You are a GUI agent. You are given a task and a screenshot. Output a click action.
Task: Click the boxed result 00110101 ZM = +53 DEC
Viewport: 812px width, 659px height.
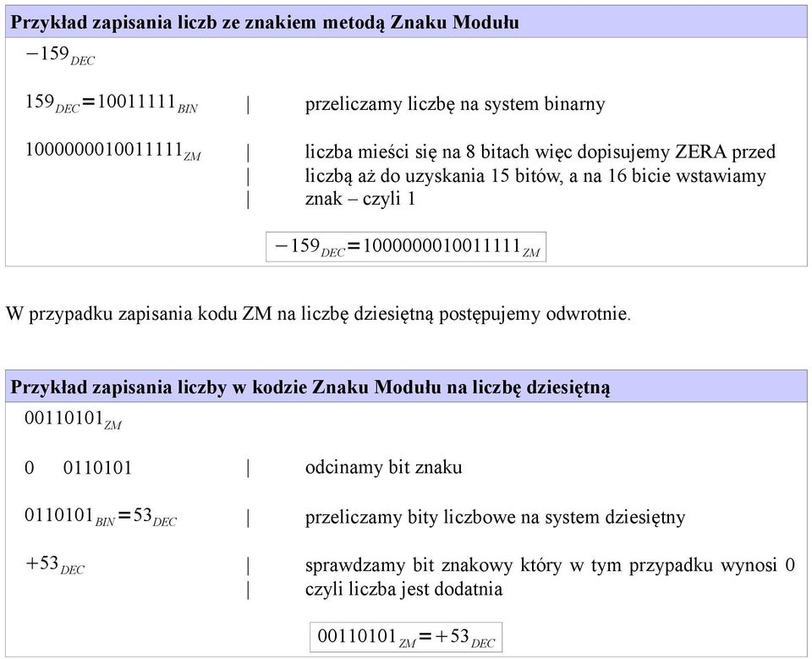406,637
